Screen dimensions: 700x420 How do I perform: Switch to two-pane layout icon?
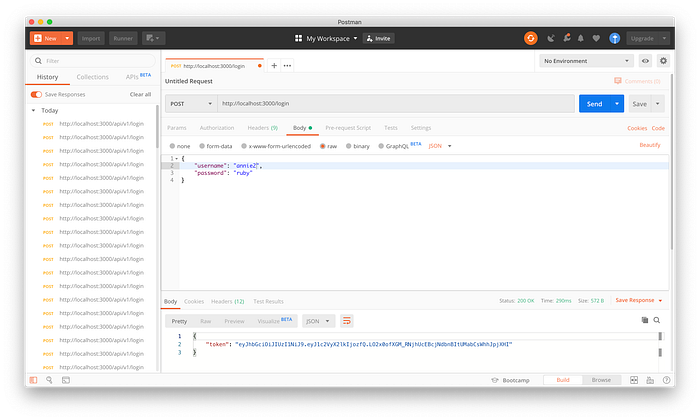634,380
